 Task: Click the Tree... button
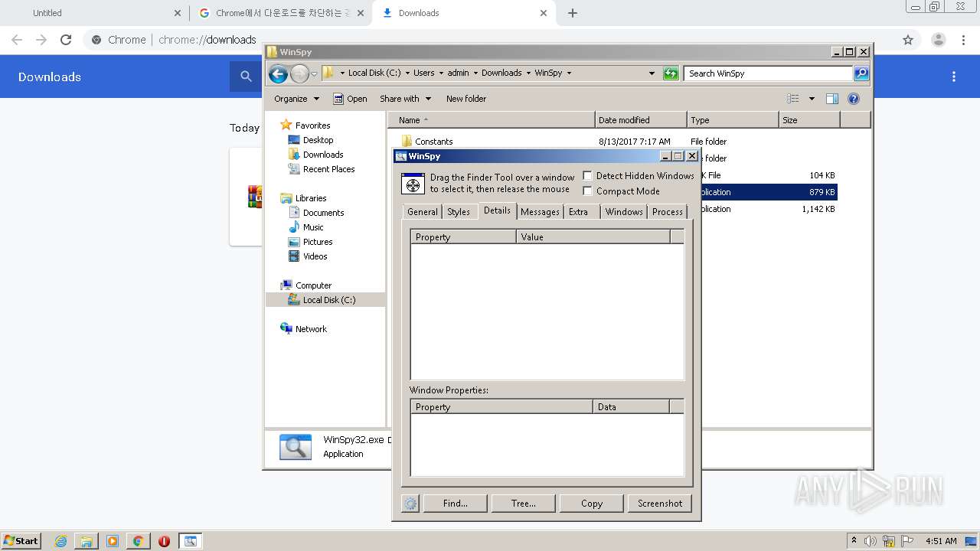(524, 504)
